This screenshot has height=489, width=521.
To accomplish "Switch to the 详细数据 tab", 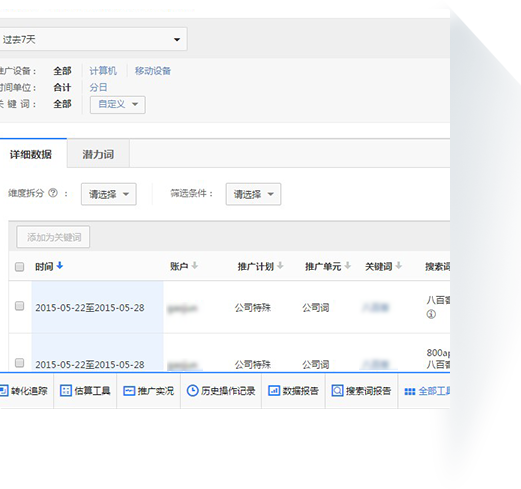I will click(31, 154).
